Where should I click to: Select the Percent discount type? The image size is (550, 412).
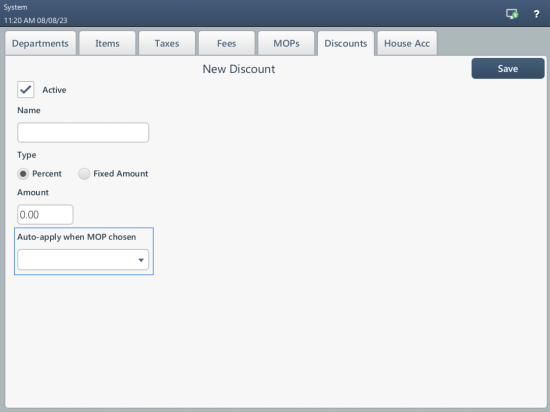(23, 174)
